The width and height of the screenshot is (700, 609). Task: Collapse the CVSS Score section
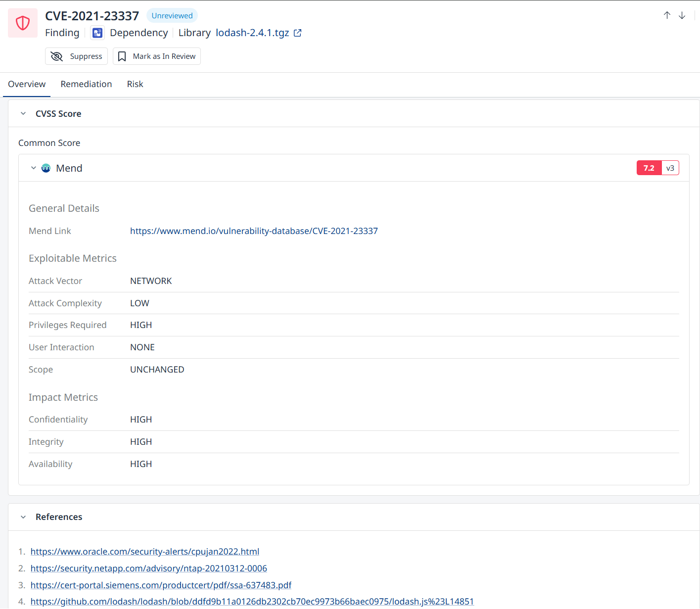click(23, 114)
